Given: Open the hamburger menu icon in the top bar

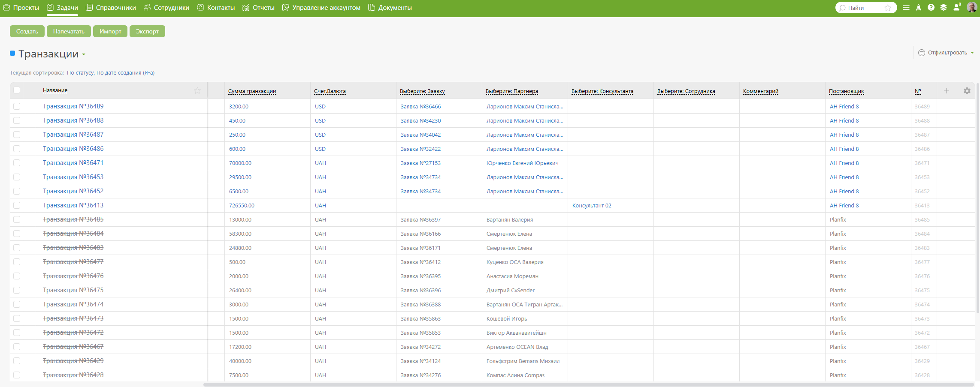Looking at the screenshot, I should pos(906,8).
